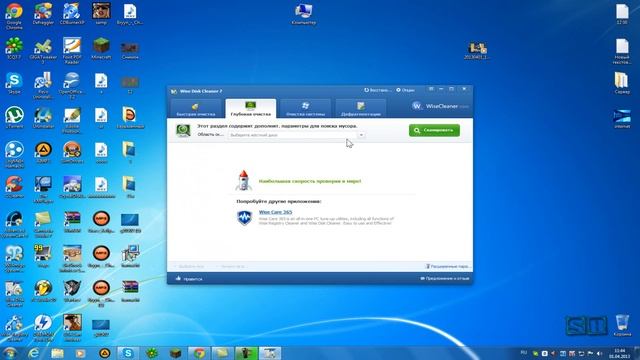Open the OpenOffice desktop icon
Viewport: 640px width, 360px height.
coord(72,85)
